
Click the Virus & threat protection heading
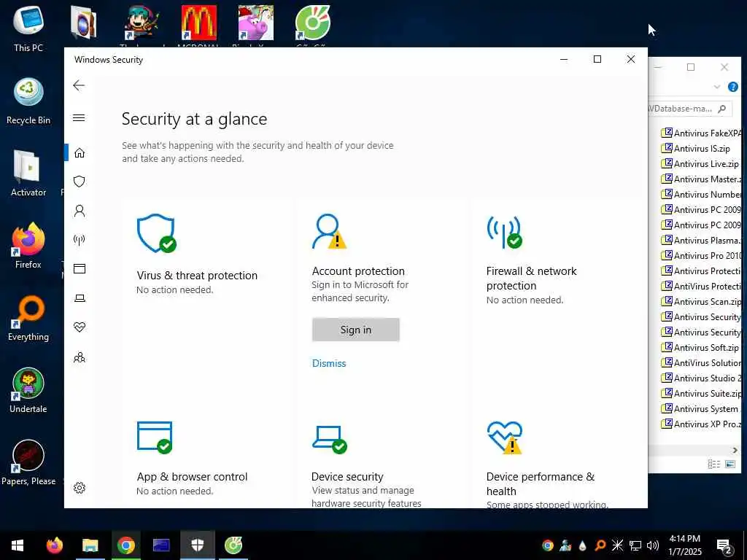197,275
